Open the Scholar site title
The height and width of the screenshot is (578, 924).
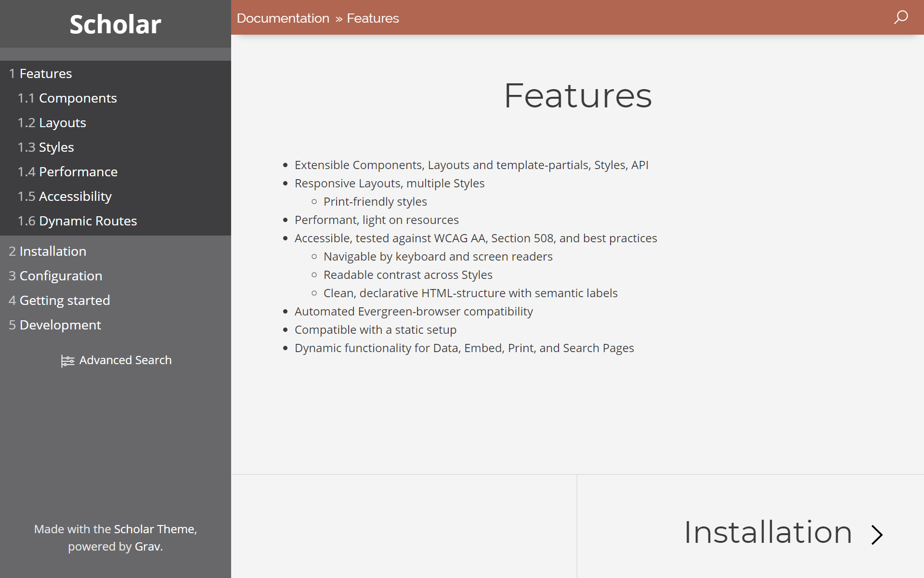tap(115, 24)
